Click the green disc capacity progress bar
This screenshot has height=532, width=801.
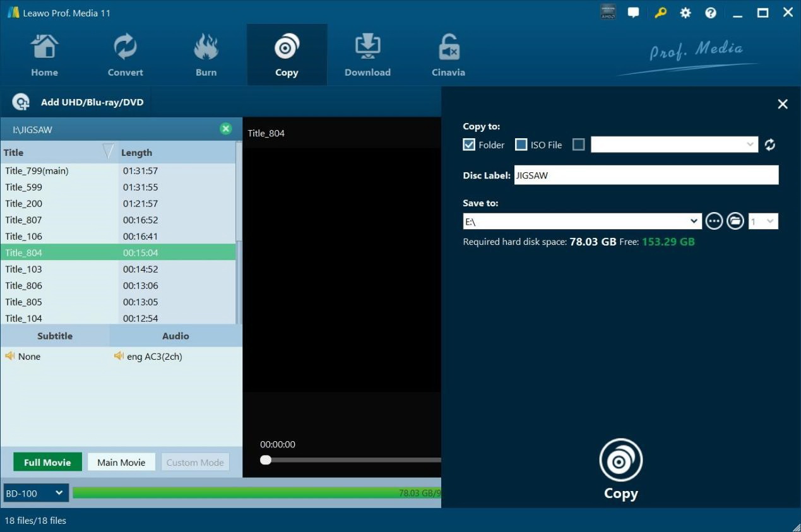click(x=257, y=493)
